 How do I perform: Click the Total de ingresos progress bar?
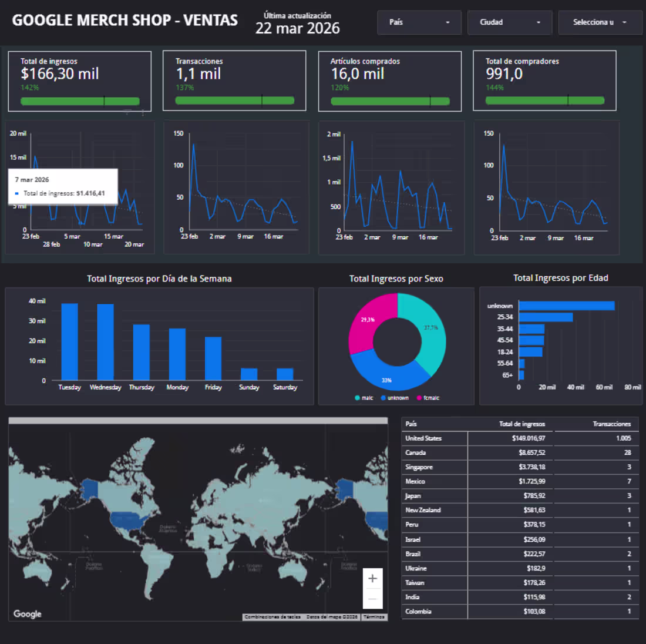coord(80,101)
